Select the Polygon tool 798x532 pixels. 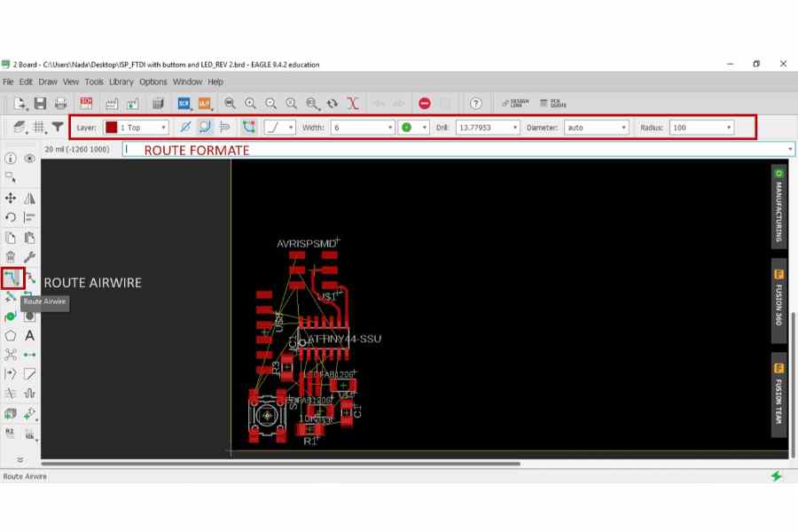pyautogui.click(x=10, y=335)
